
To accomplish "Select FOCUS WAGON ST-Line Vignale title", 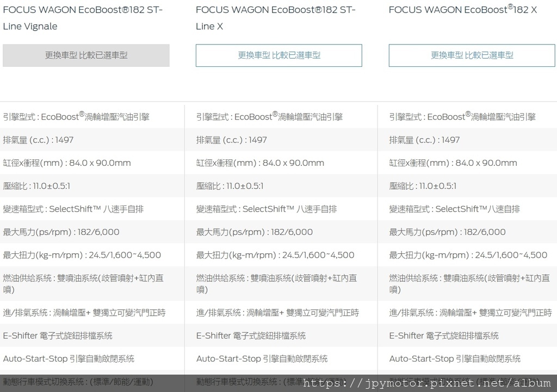I will coord(83,18).
